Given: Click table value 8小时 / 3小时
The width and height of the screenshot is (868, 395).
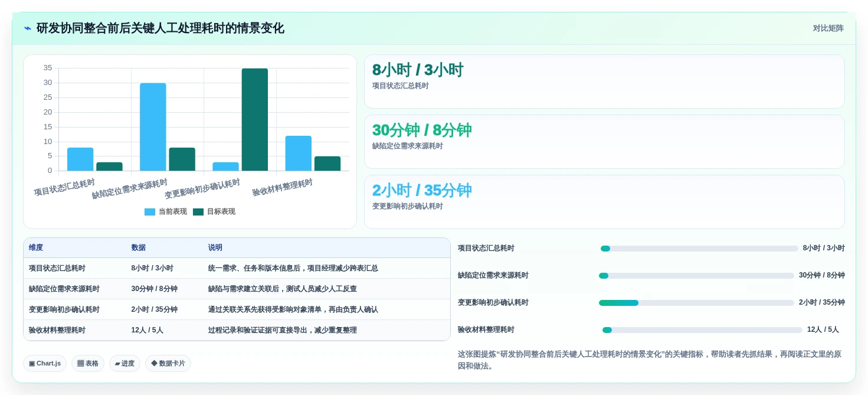Looking at the screenshot, I should [x=152, y=269].
